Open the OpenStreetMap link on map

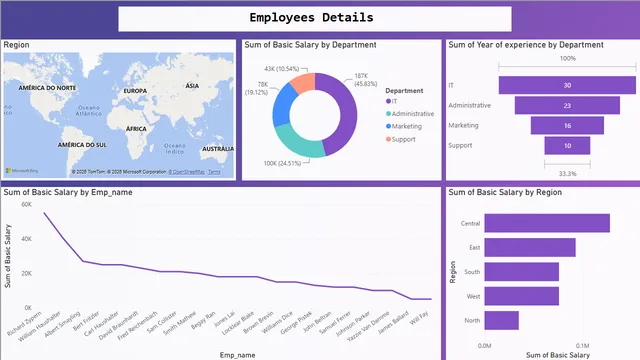coord(187,172)
